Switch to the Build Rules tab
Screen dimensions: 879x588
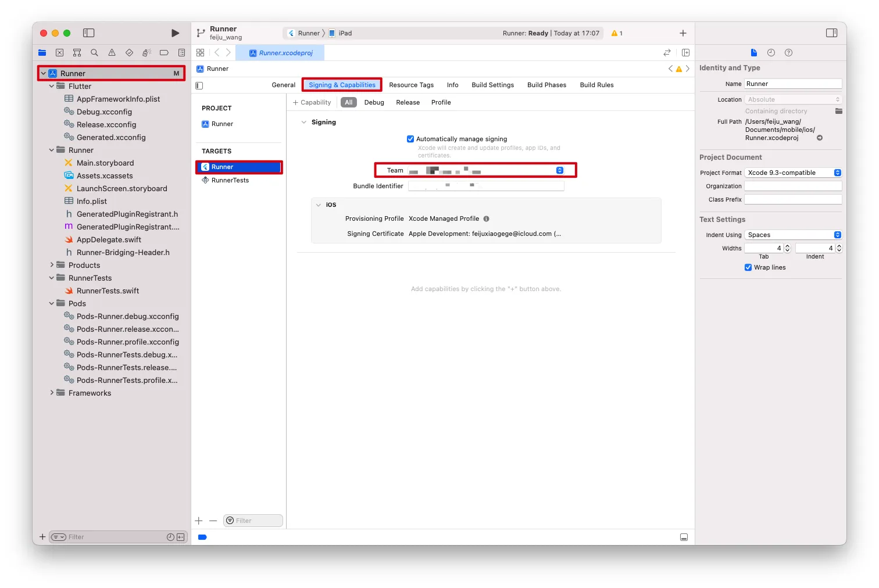[x=597, y=85]
